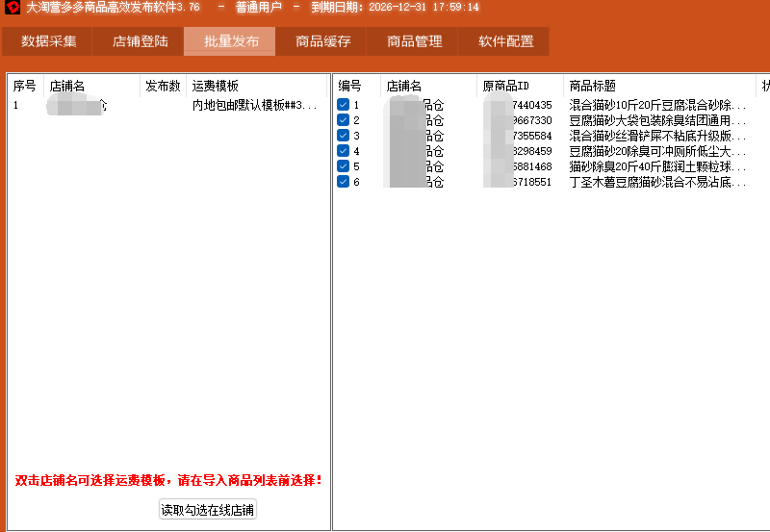Disable the checkbox for product row 5
This screenshot has height=532, width=770.
(x=344, y=166)
